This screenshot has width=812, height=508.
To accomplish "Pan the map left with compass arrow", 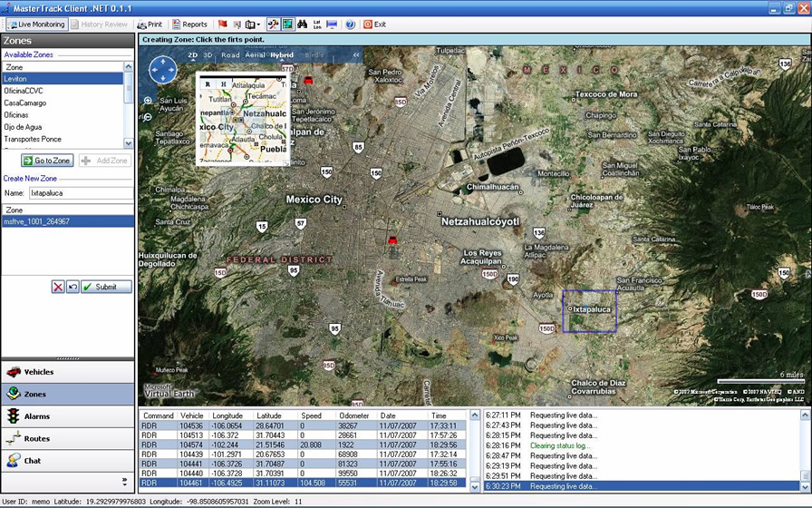I will (154, 70).
